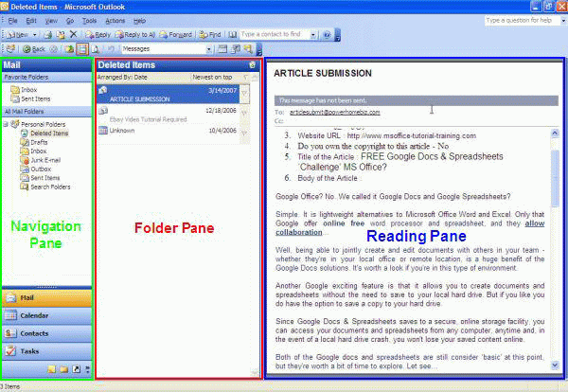The height and width of the screenshot is (392, 568).
Task: Toggle the Reading Pane toolbar icon
Action: click(82, 49)
